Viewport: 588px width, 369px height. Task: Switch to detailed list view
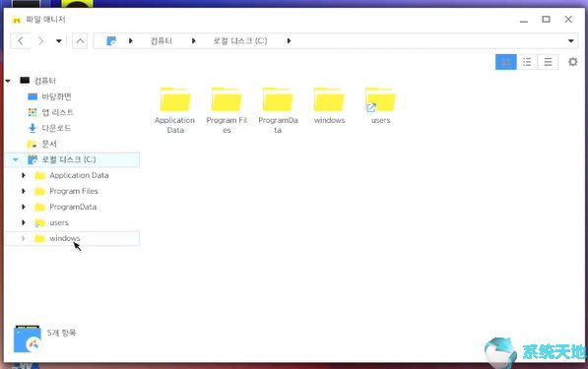point(527,62)
